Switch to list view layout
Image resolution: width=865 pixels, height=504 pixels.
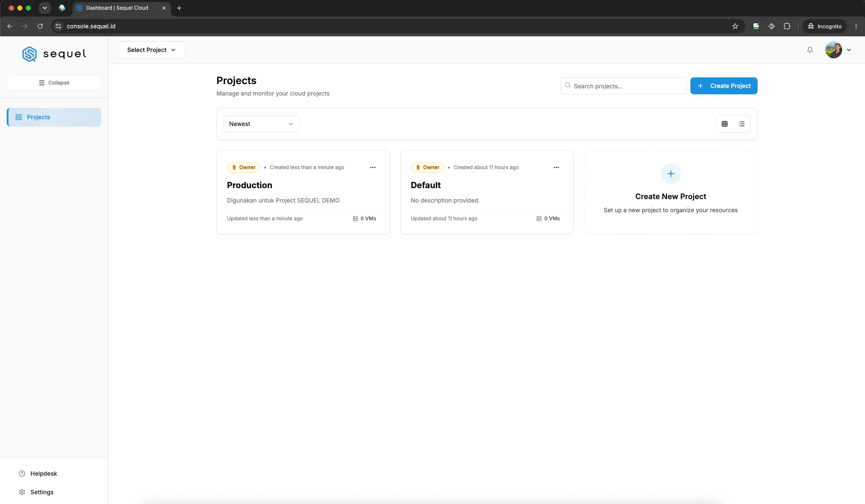(742, 124)
